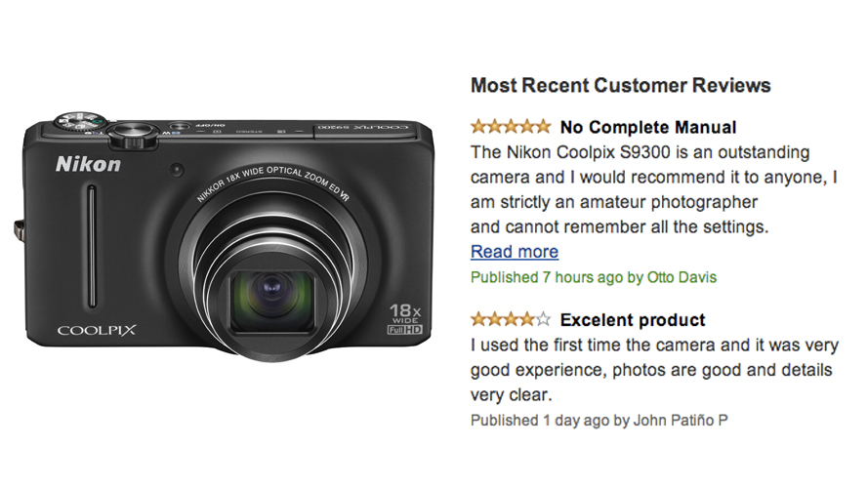Click the small AF-assist lamp beside the lens
868x488 pixels.
point(176,170)
